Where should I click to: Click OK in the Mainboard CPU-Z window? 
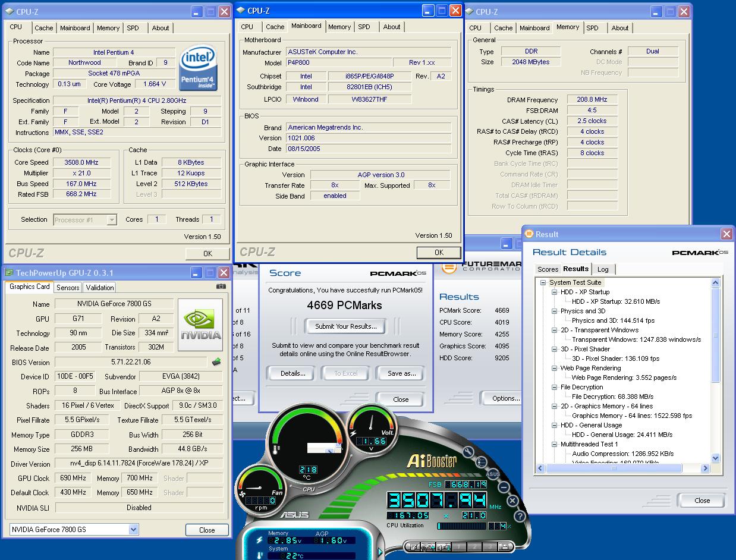[x=438, y=252]
